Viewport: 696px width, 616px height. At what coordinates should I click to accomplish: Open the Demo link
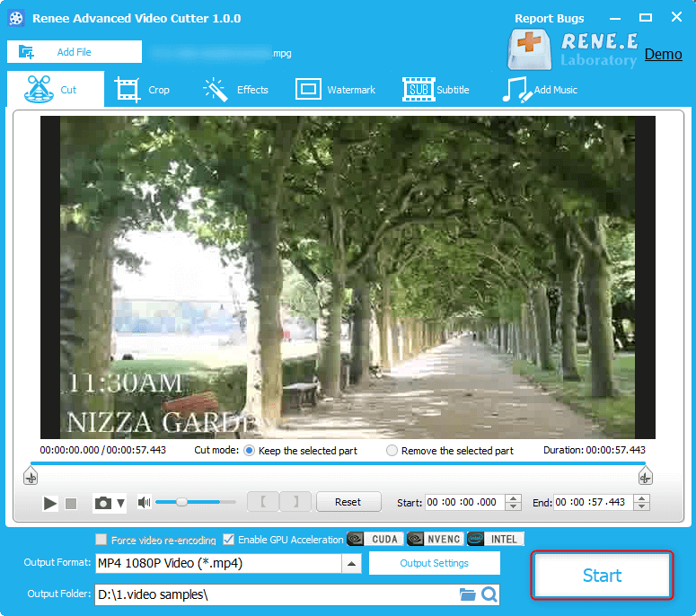click(x=663, y=54)
